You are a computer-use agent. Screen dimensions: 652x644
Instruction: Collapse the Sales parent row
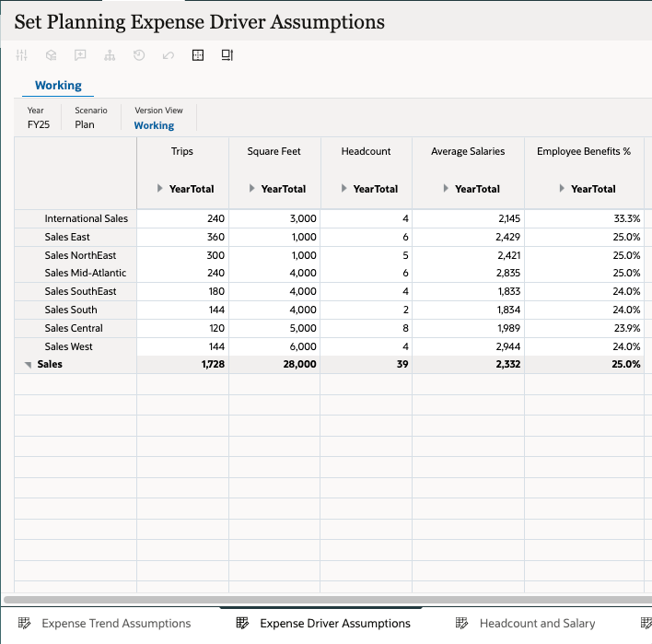(x=29, y=365)
